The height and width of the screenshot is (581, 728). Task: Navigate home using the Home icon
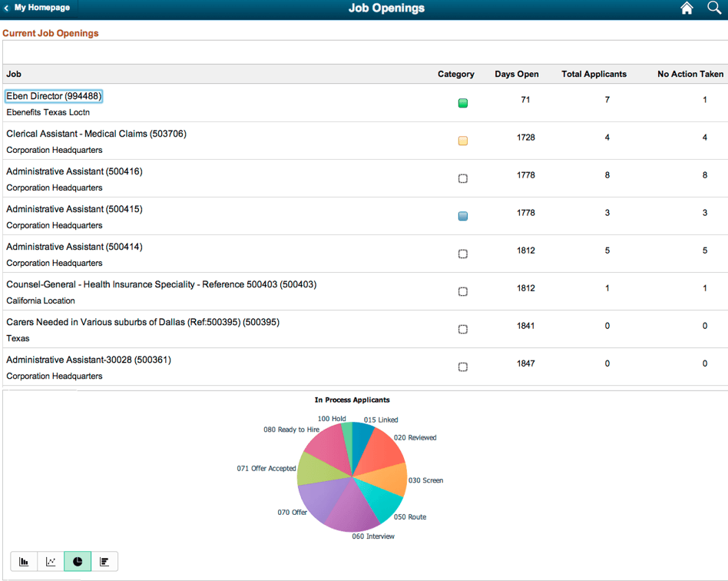[x=686, y=8]
